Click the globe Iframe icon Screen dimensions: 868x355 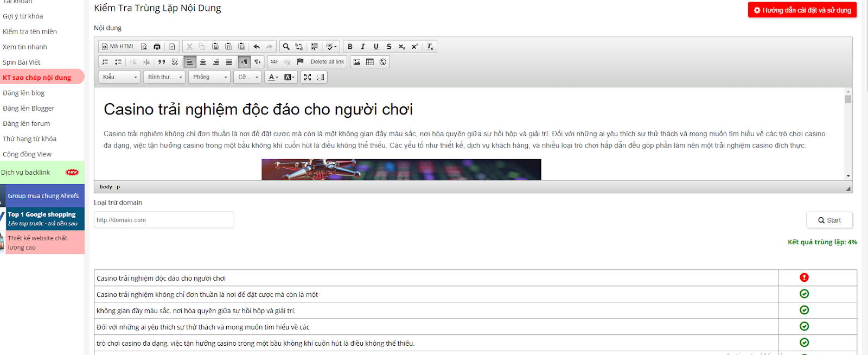383,62
